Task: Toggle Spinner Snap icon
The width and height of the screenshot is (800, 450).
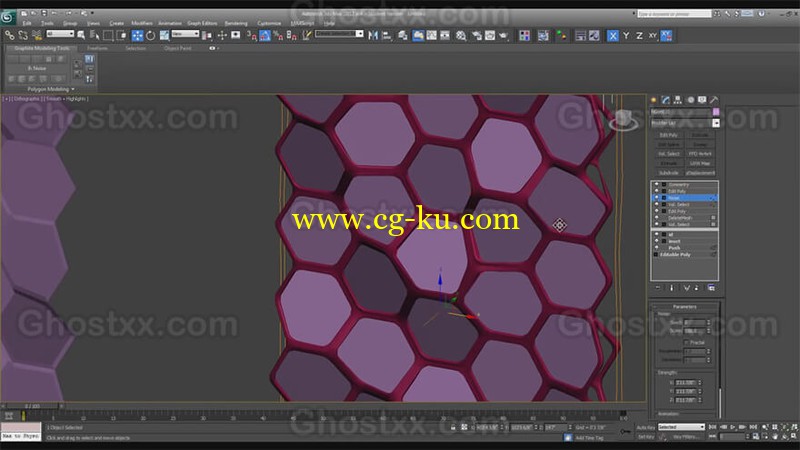Action: [291, 35]
